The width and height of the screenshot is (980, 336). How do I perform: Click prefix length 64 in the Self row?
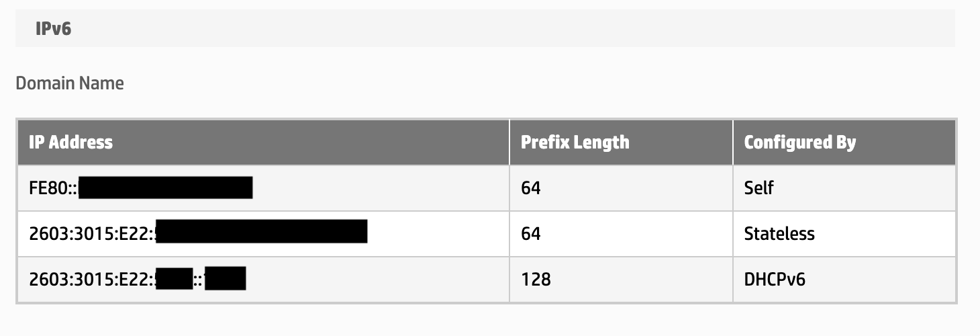click(530, 187)
